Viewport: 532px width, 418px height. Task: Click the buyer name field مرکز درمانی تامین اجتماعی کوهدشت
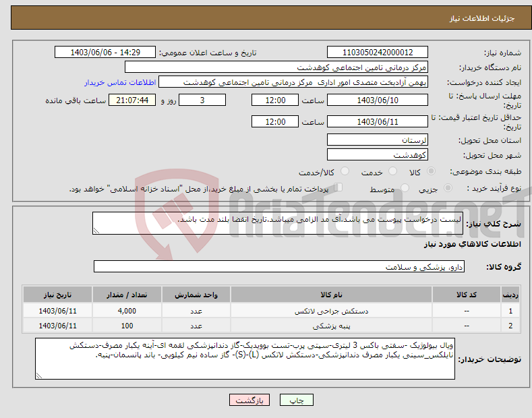(x=276, y=67)
